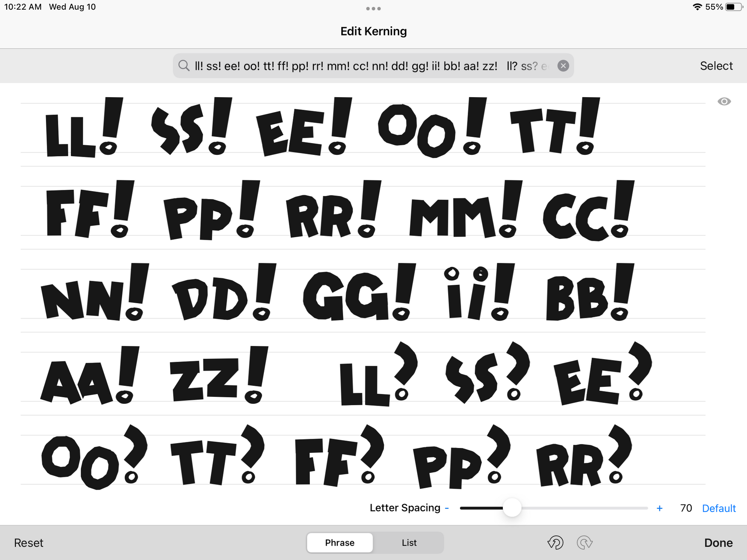Select the CC! glyph group
This screenshot has height=560, width=747.
pos(589,210)
